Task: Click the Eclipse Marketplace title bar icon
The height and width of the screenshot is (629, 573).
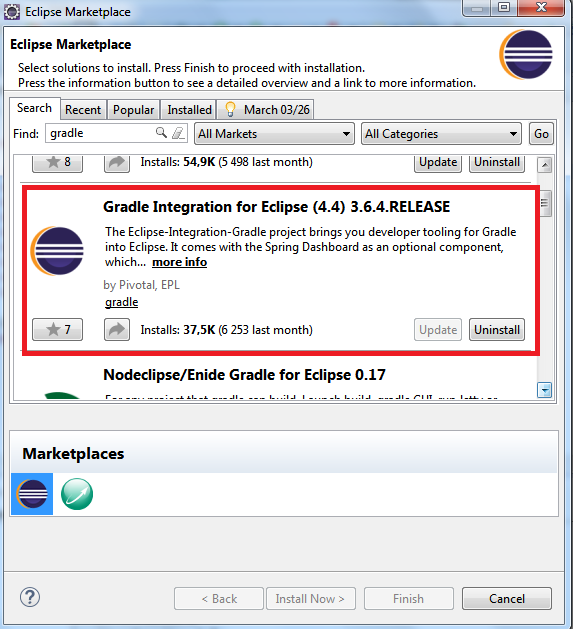Action: [x=12, y=12]
